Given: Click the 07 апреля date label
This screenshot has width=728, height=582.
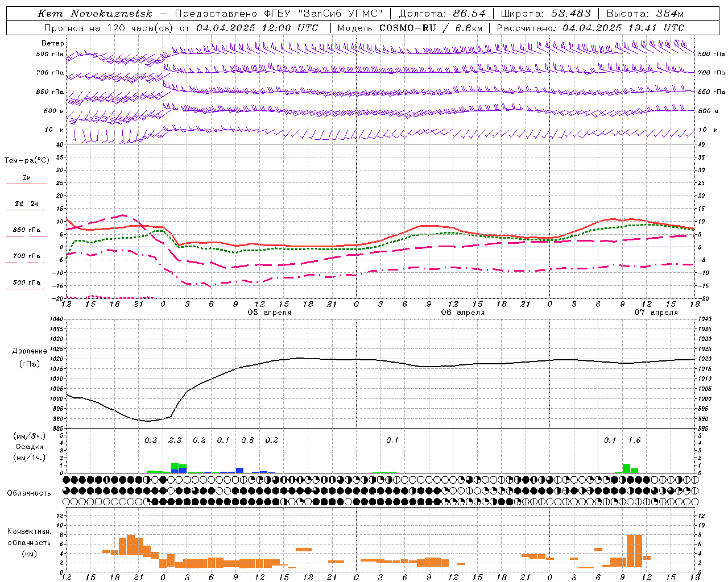Looking at the screenshot, I should pyautogui.click(x=656, y=313).
